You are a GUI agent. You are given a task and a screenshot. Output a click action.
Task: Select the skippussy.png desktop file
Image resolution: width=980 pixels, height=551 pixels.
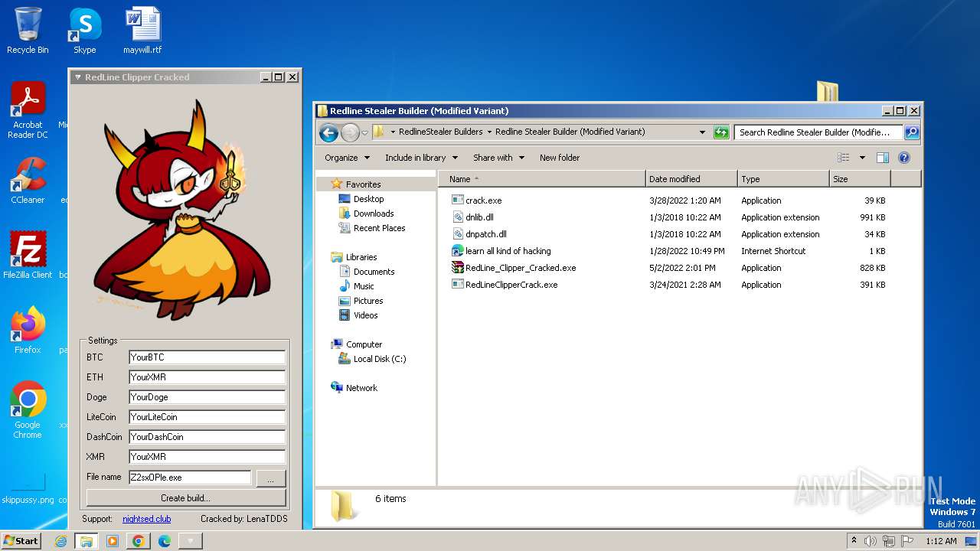pyautogui.click(x=28, y=487)
